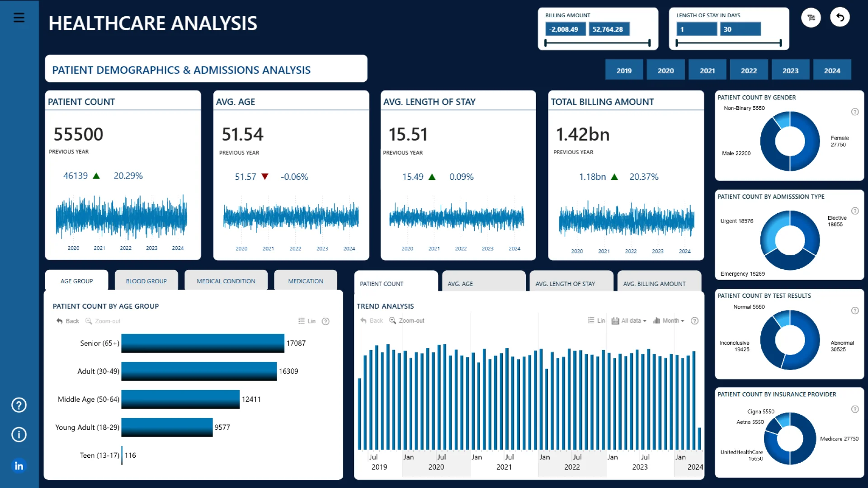Toggle the Lin scale in Trend Analysis
The height and width of the screenshot is (488, 868).
[x=597, y=321]
